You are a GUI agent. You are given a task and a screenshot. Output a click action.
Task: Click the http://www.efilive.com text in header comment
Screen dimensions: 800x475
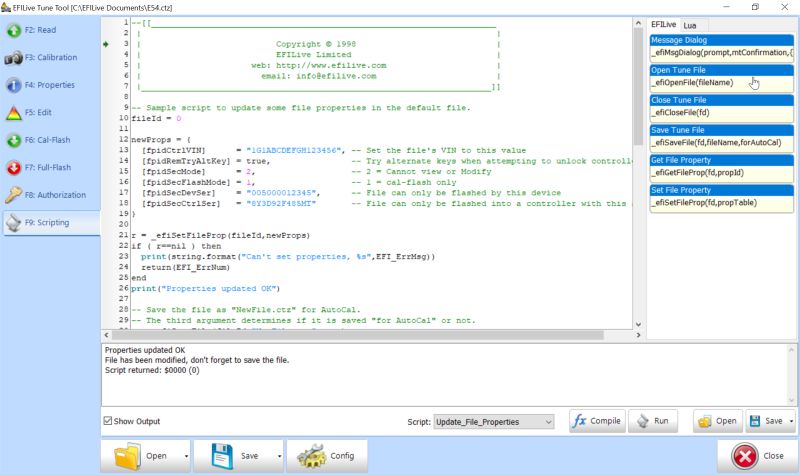pyautogui.click(x=331, y=65)
